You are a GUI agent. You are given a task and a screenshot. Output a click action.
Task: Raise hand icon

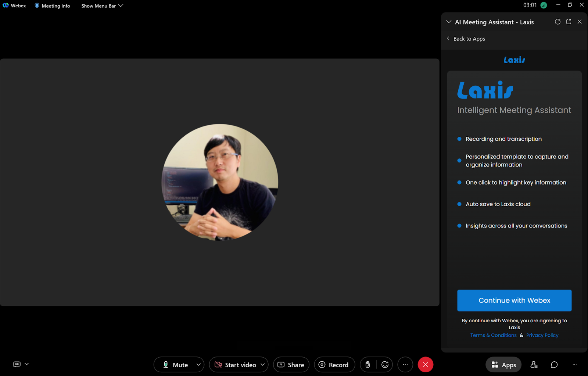(x=368, y=365)
